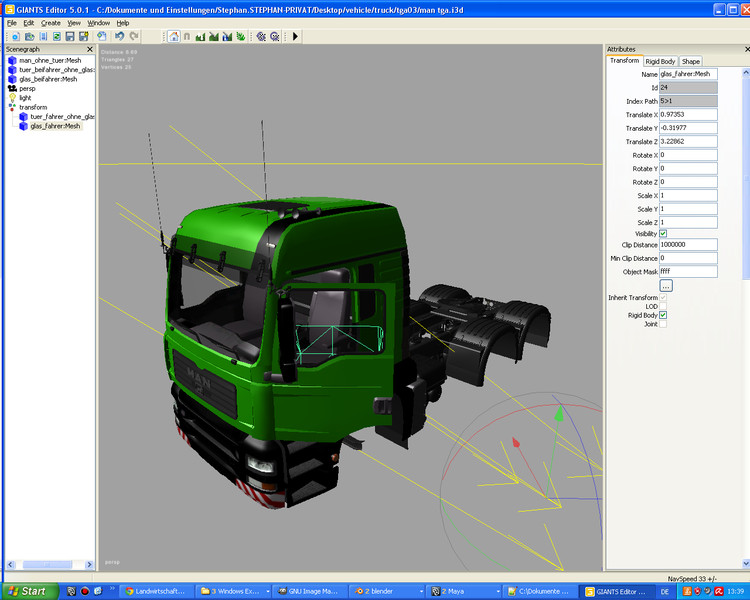Click the Rotate X field

688,155
